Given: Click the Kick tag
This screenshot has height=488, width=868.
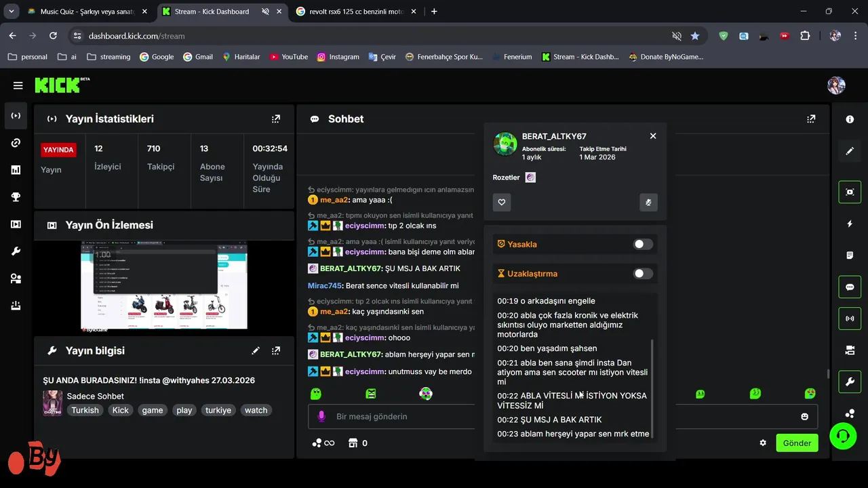Looking at the screenshot, I should tap(120, 410).
